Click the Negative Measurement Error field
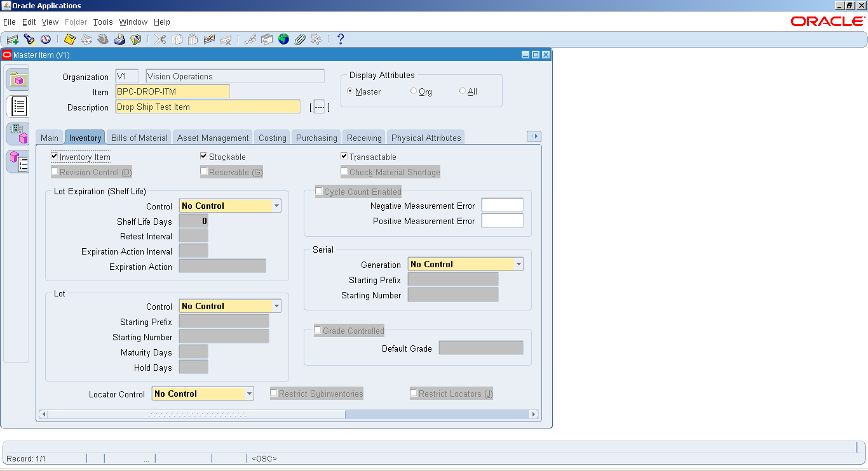 pyautogui.click(x=502, y=206)
